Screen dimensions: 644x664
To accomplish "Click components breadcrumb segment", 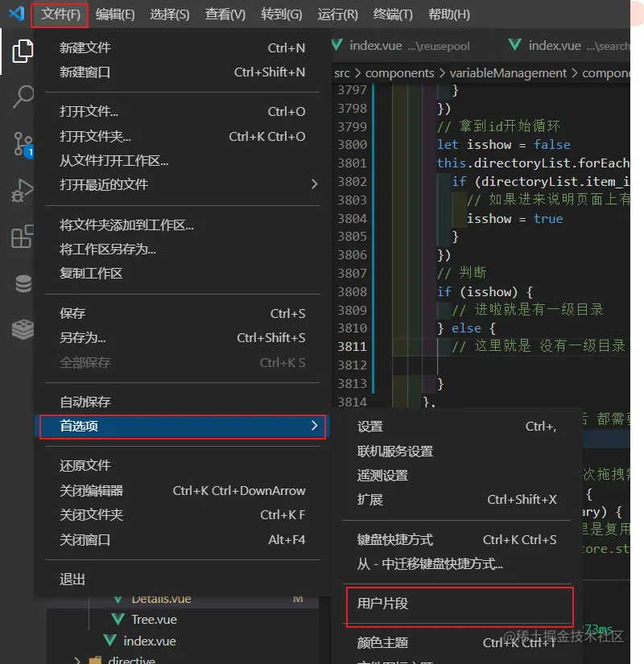I will point(399,73).
